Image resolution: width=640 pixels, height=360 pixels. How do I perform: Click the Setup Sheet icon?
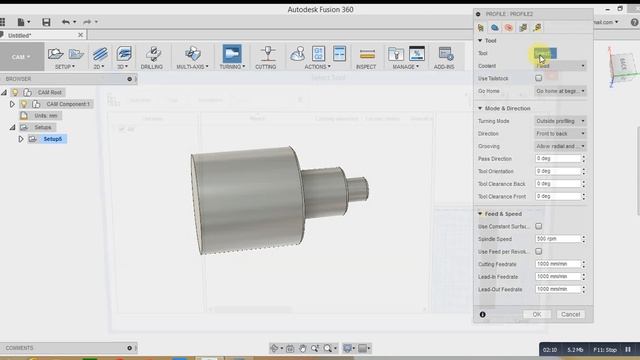click(339, 54)
